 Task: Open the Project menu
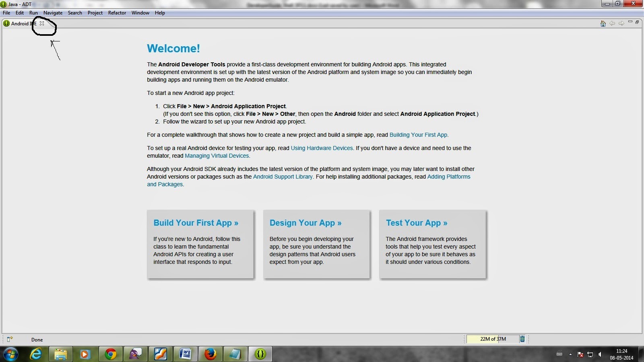(x=95, y=13)
